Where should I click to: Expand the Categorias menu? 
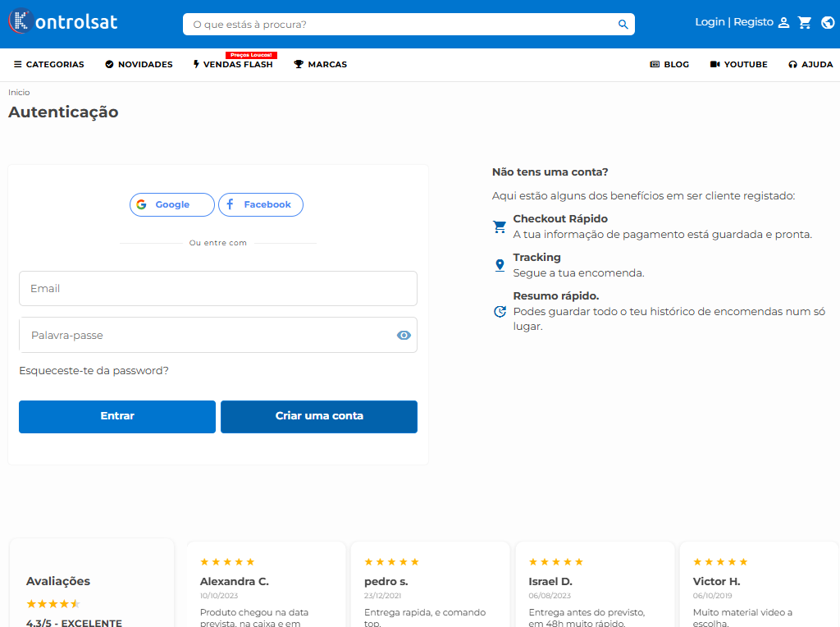point(49,64)
